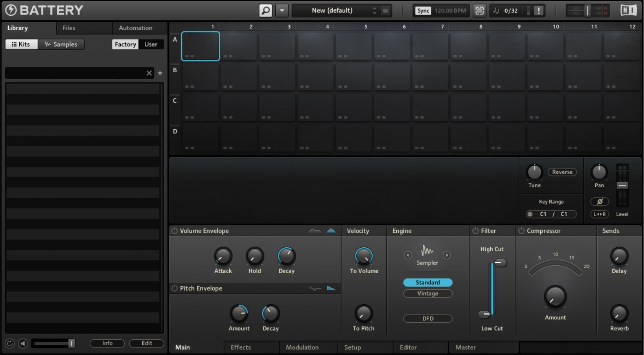This screenshot has height=355, width=644.
Task: Click the Edit button
Action: [x=147, y=344]
